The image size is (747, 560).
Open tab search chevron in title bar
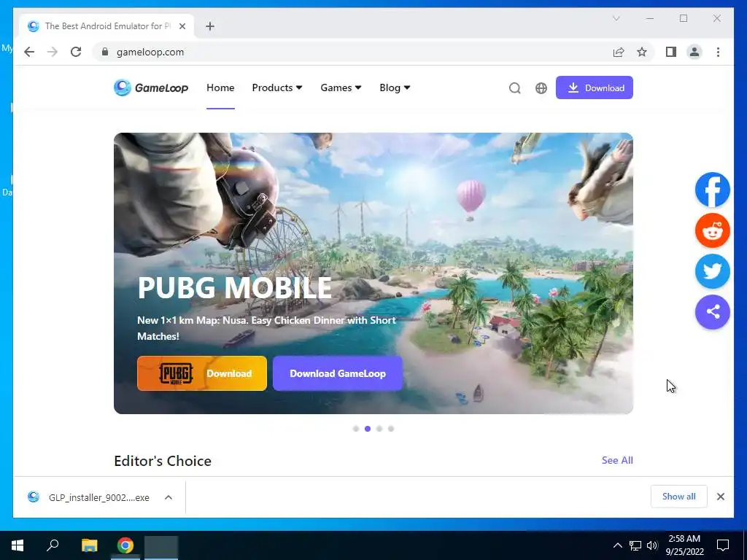(616, 18)
